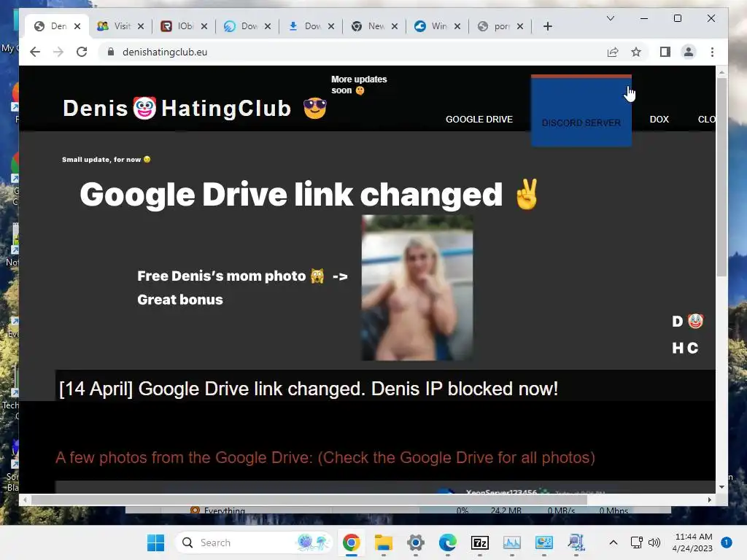This screenshot has width=747, height=560.
Task: Click the page's horizontal scrollbar thumb
Action: [x=309, y=499]
